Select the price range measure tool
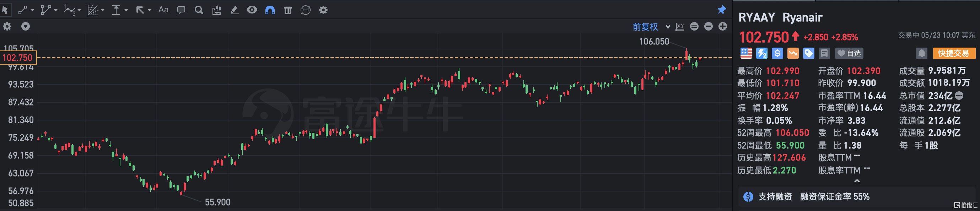The width and height of the screenshot is (980, 211). (x=116, y=10)
